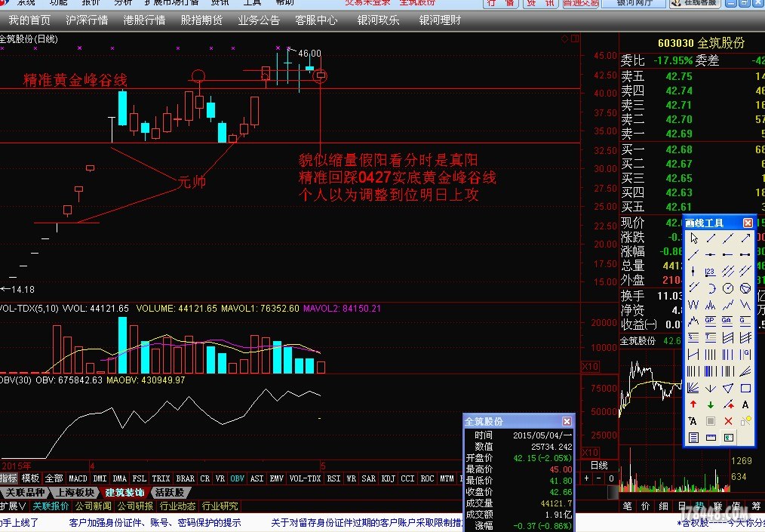Select the VOL-TDX indicator tab
The image size is (765, 532).
305,478
